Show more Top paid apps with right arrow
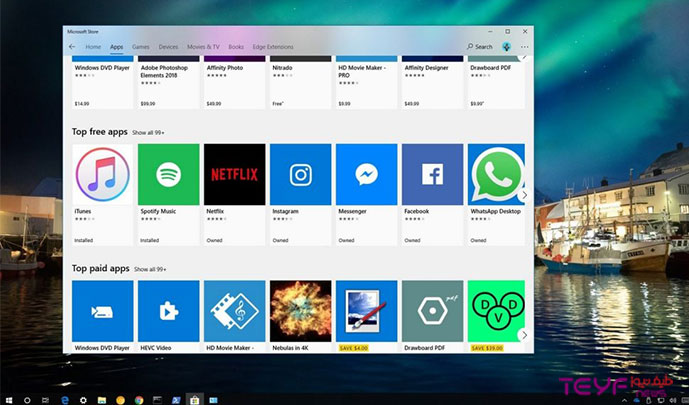689x405 pixels. [x=524, y=335]
